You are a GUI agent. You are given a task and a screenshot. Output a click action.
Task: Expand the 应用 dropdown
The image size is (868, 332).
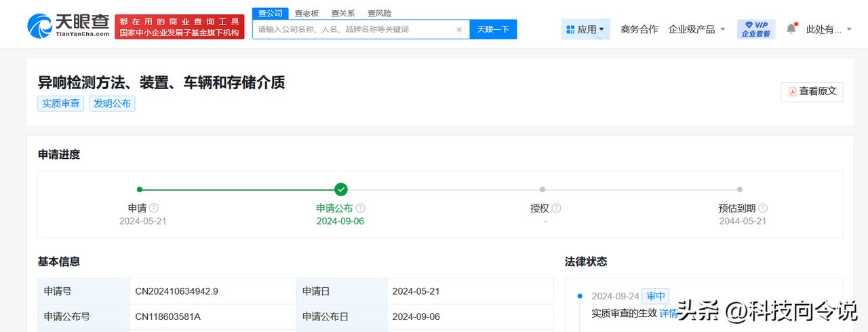585,29
